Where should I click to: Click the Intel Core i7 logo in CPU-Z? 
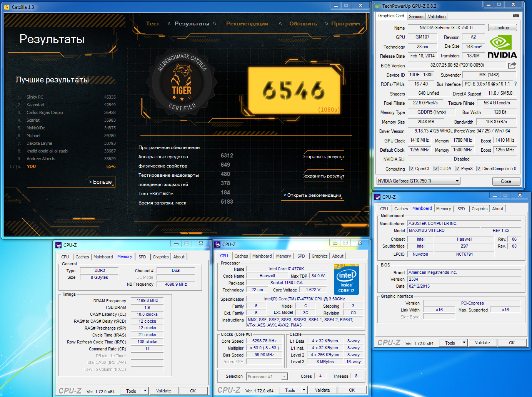346,280
